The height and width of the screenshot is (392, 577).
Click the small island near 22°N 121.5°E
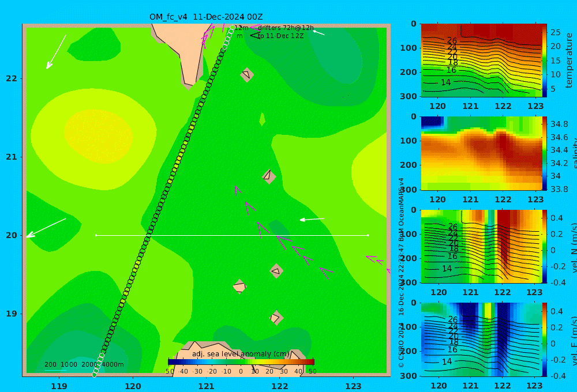click(247, 74)
